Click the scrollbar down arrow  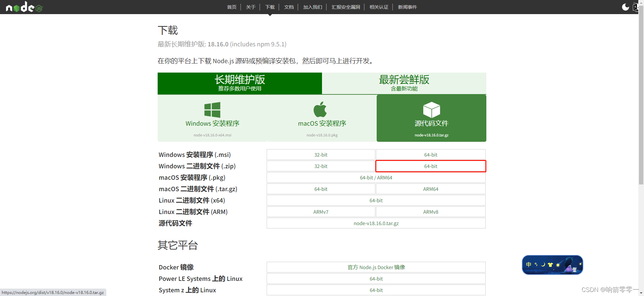point(641,293)
